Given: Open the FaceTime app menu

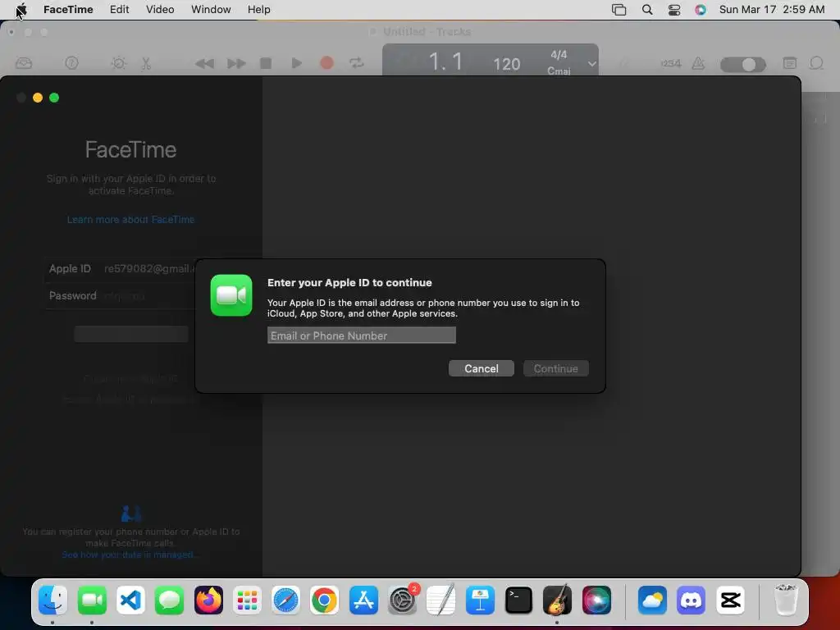Looking at the screenshot, I should [68, 10].
